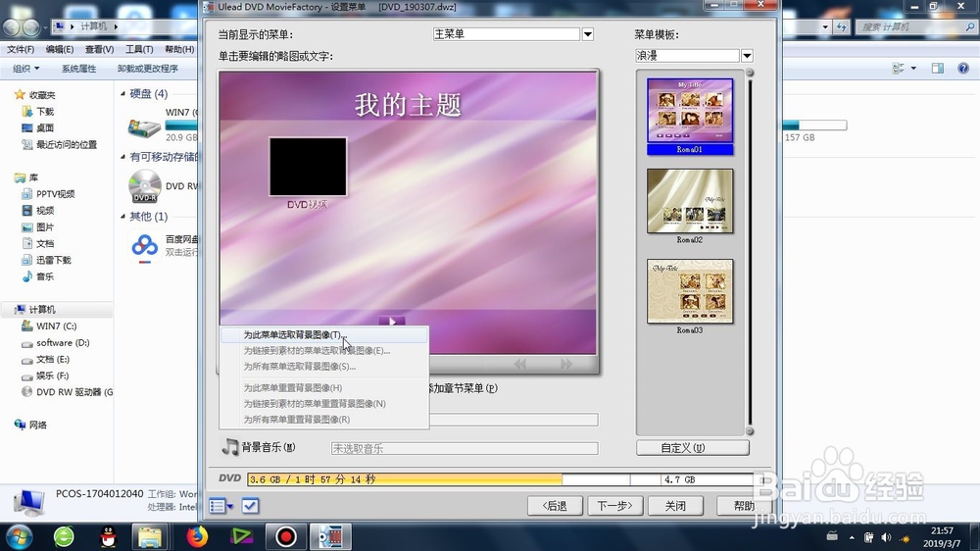Open the project settings list icon
The height and width of the screenshot is (551, 980).
tap(220, 505)
